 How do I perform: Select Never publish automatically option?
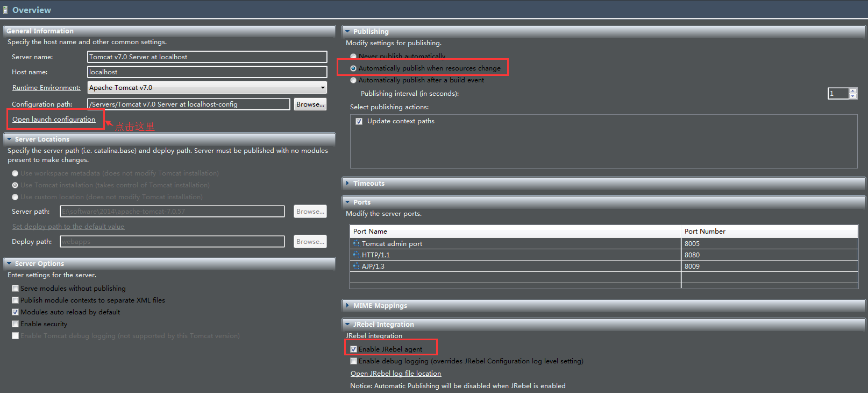[x=353, y=57]
